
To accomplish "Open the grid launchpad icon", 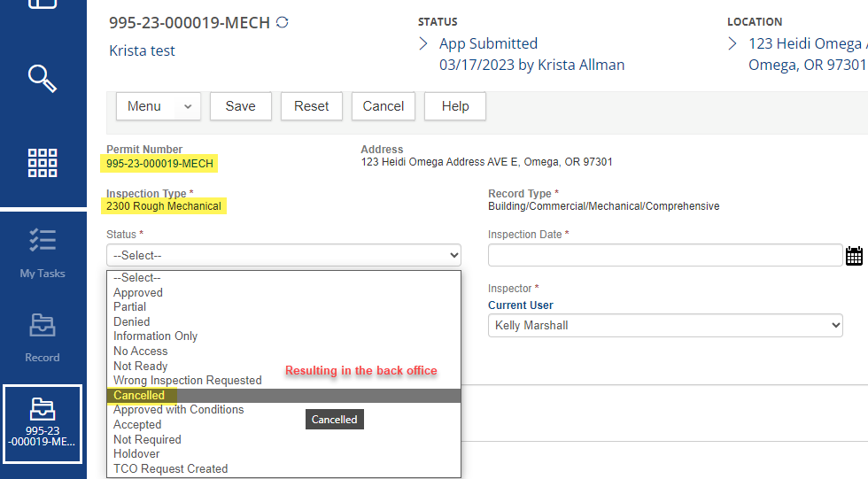I will pyautogui.click(x=42, y=163).
